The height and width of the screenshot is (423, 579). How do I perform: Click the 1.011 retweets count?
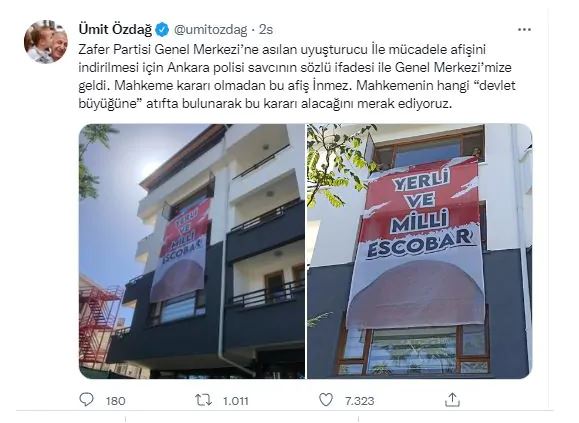[x=236, y=401]
